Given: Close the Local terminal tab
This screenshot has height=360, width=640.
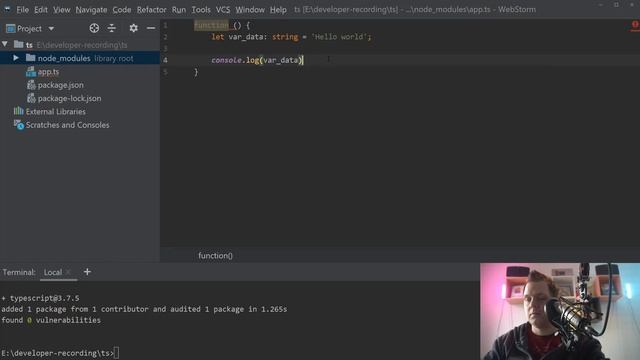Looking at the screenshot, I should (x=69, y=272).
